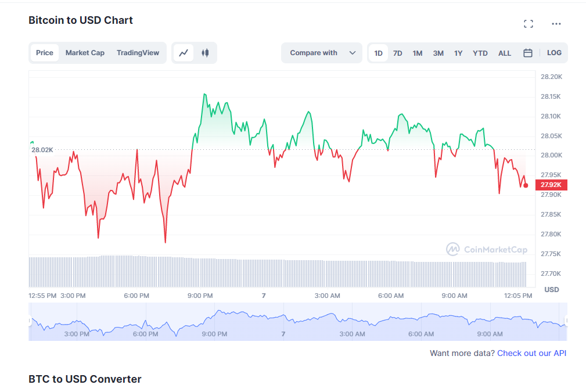
Task: Select the 7D time range
Action: 398,53
